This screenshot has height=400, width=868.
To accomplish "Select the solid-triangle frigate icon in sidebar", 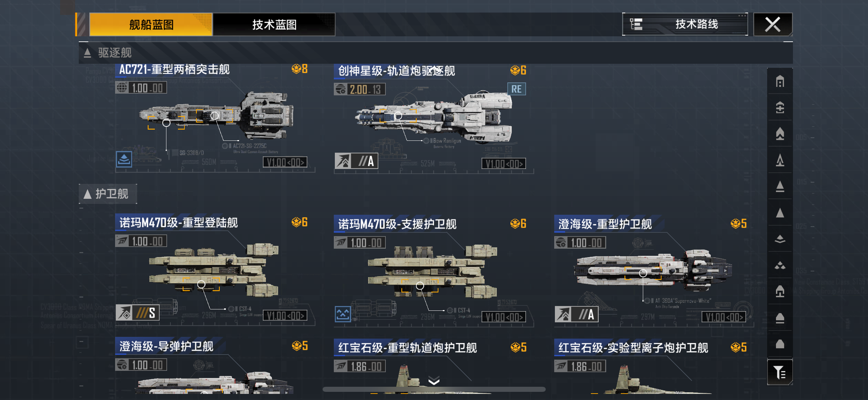I will click(x=780, y=213).
